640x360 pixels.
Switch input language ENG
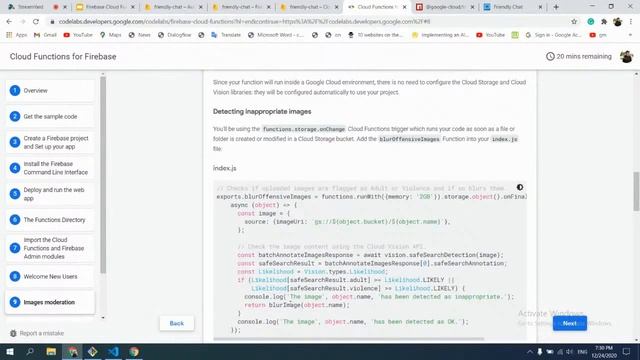click(x=582, y=352)
